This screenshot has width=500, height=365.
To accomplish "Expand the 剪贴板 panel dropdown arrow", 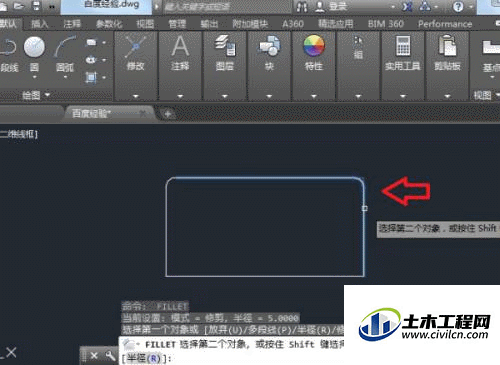I will coord(447,96).
